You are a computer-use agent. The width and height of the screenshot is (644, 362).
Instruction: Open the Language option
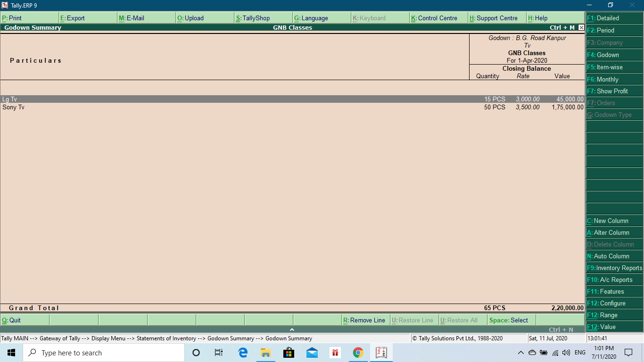click(322, 18)
